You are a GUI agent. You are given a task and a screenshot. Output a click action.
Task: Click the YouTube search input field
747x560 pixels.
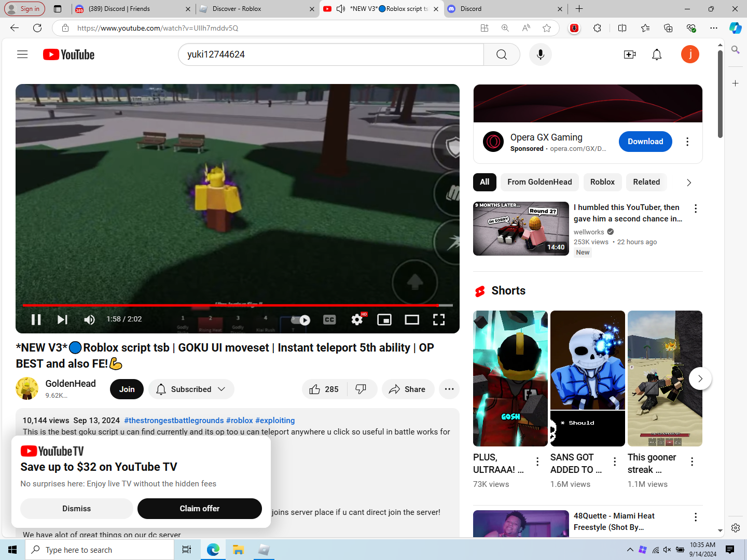[x=331, y=54]
